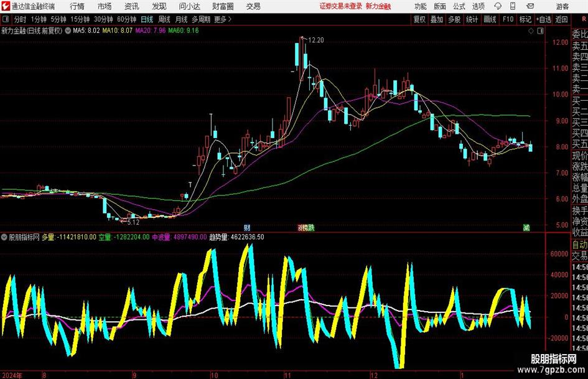Click the 新力金融(日线 前复权) chart title
This screenshot has width=588, height=379.
[32, 30]
